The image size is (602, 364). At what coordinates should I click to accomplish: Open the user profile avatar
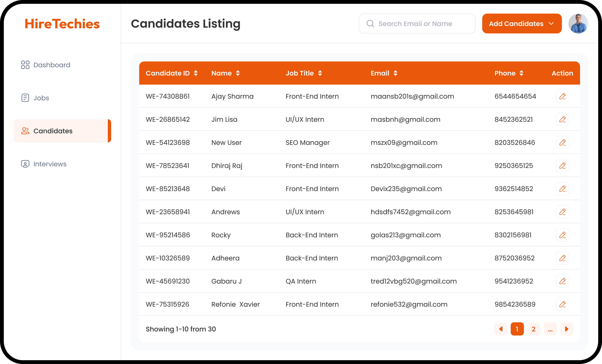pos(578,23)
